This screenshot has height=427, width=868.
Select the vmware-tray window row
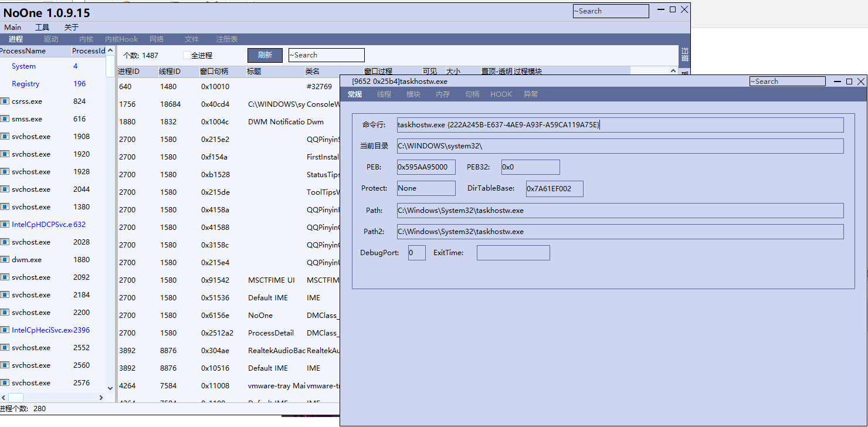[229, 385]
